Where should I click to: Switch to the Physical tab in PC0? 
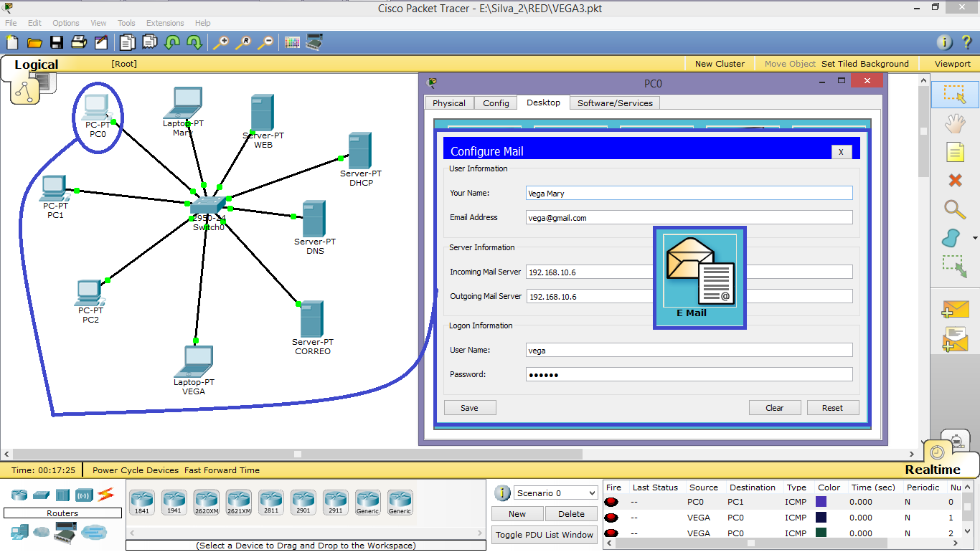[x=449, y=103]
